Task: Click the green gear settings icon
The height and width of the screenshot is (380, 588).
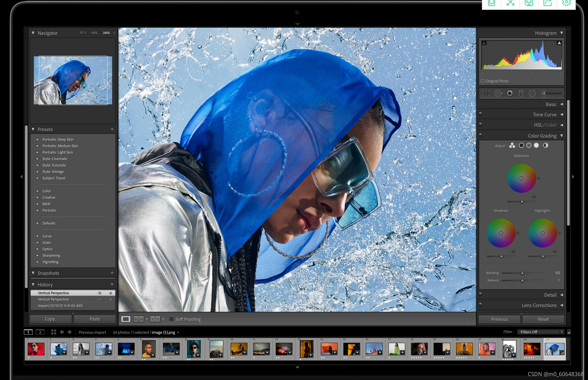Action: [x=566, y=3]
